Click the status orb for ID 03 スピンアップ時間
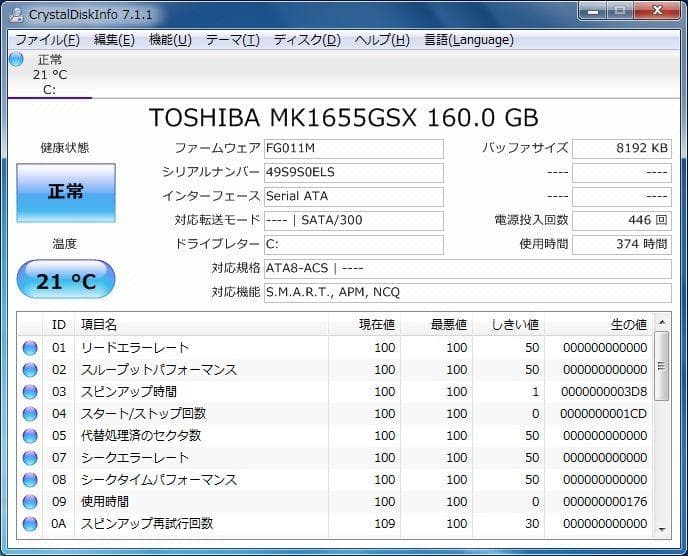The width and height of the screenshot is (688, 556). pos(30,392)
